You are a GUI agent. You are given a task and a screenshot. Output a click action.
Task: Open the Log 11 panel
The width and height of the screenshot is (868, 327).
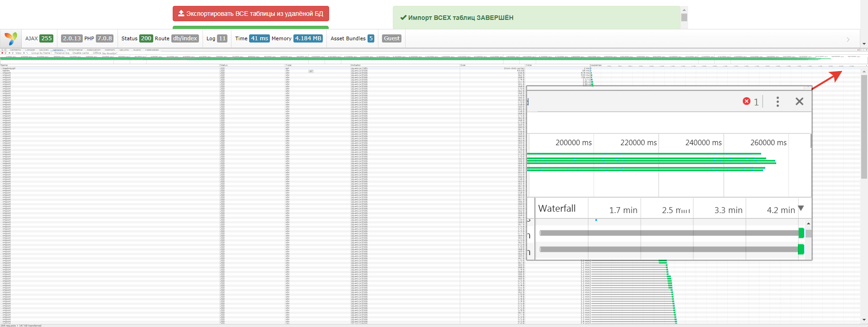pyautogui.click(x=217, y=38)
